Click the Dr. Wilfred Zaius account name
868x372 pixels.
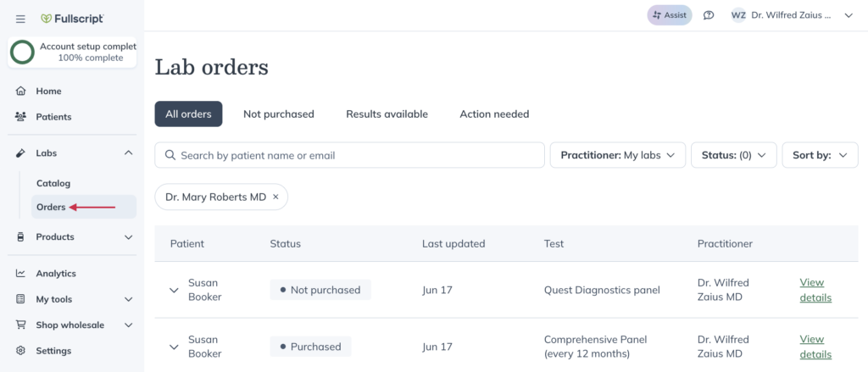(x=791, y=15)
